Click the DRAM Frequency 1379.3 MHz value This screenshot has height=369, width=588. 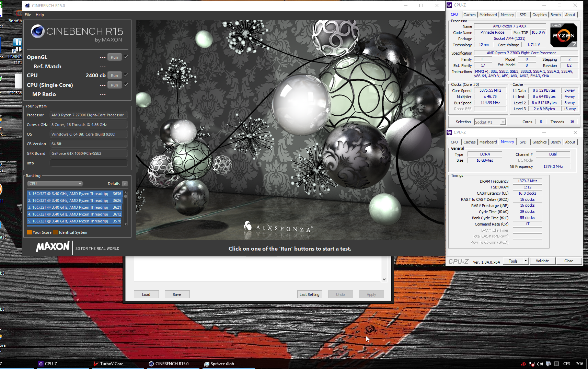[527, 181]
